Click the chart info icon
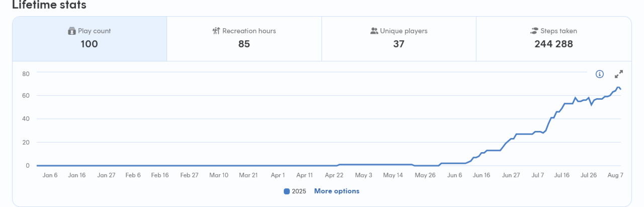This screenshot has width=644, height=207. click(599, 74)
